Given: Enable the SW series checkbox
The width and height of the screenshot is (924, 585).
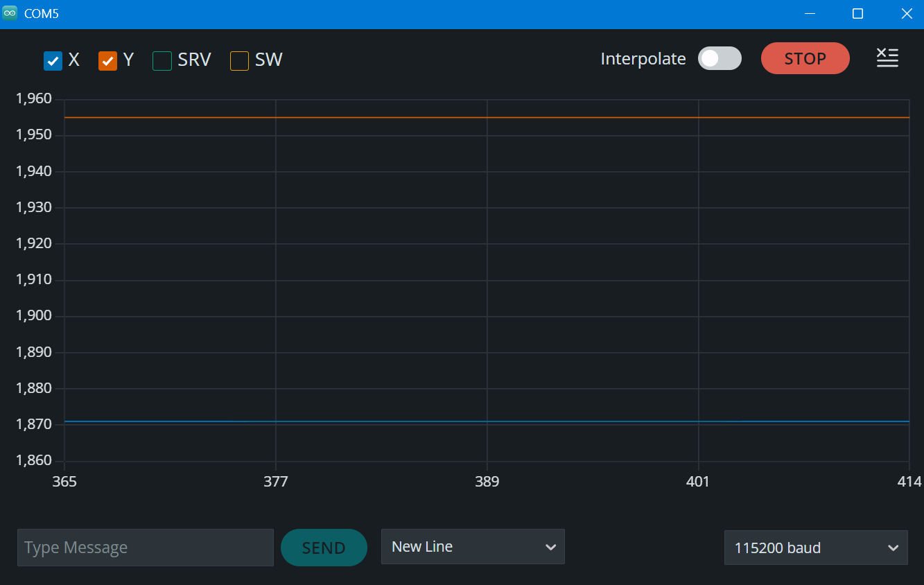Looking at the screenshot, I should click(x=239, y=61).
